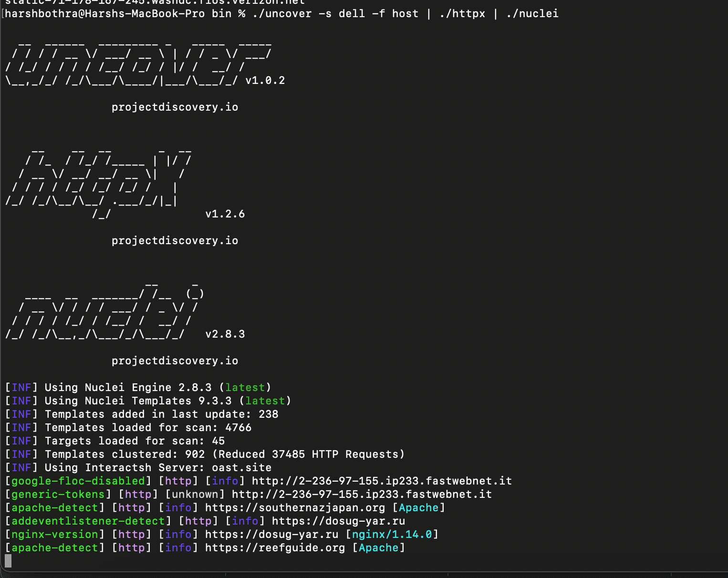Click green "latest" on Nuclei Engine line
The height and width of the screenshot is (578, 728).
click(x=245, y=387)
